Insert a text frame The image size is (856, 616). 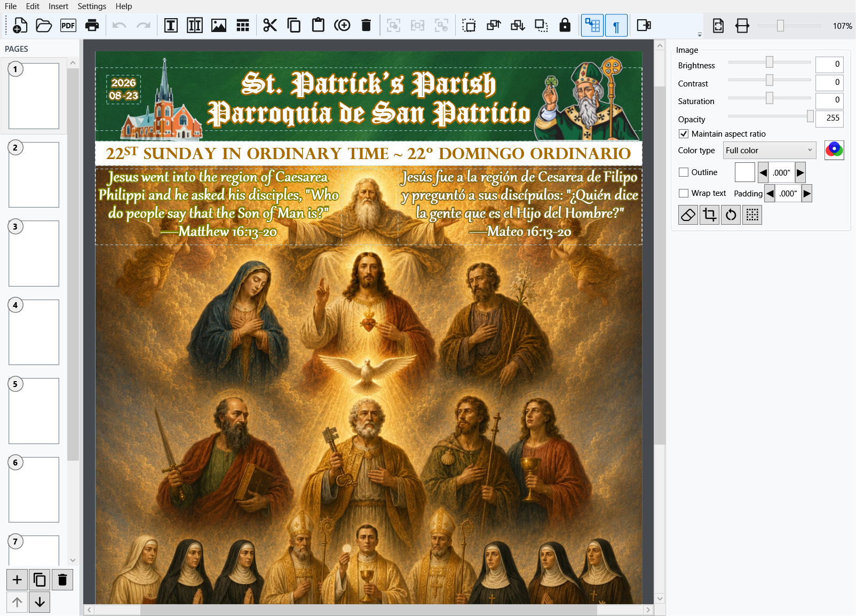point(171,25)
